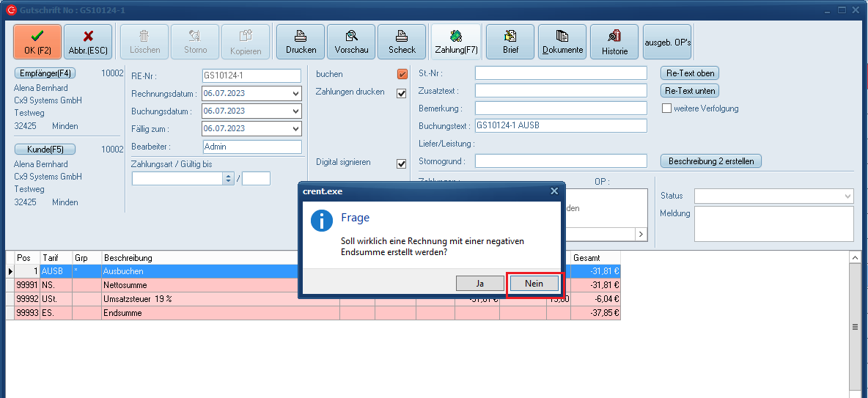Open Vorschau print preview
Viewport: 868px width, 398px height.
point(351,42)
